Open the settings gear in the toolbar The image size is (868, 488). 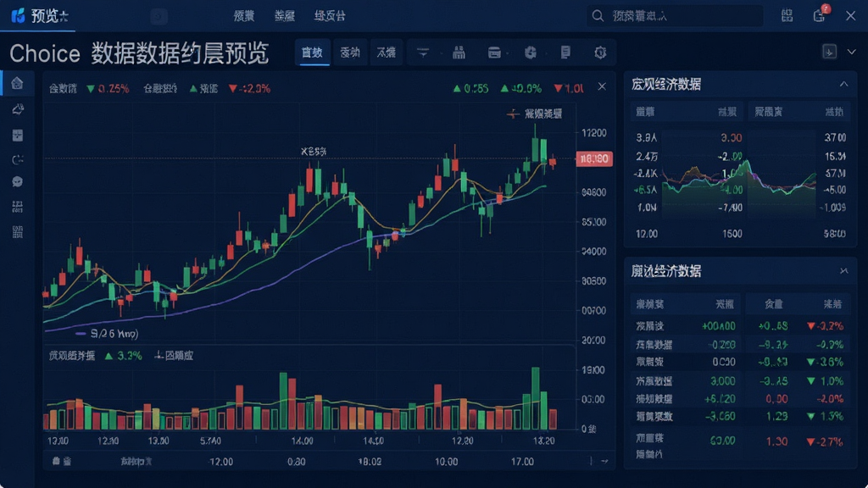click(x=600, y=53)
